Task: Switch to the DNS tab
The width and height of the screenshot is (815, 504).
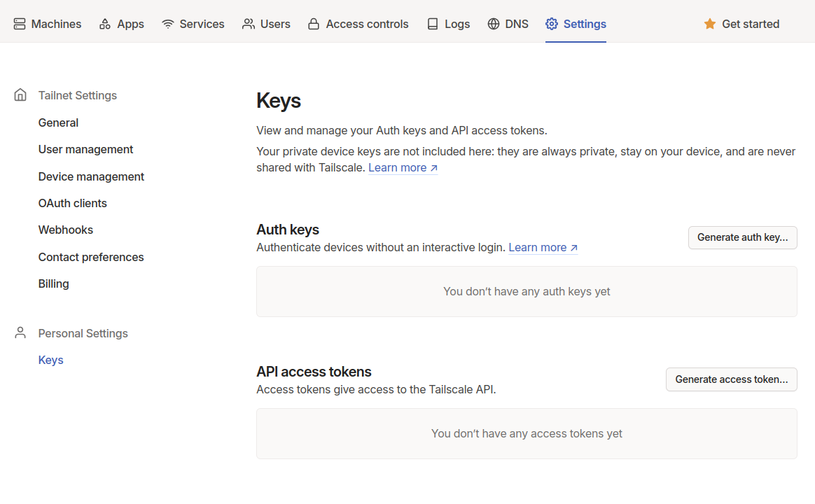Action: pyautogui.click(x=508, y=24)
